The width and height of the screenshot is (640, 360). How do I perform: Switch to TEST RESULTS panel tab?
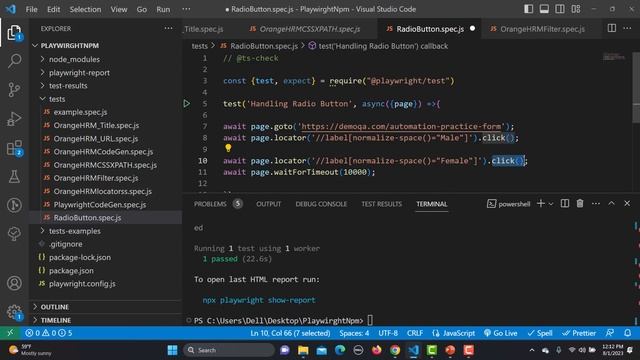tap(382, 204)
